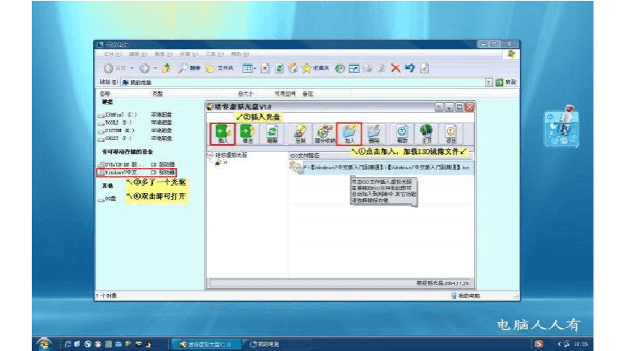Click the blue desktop gadget icon on right
The height and width of the screenshot is (351, 644).
coord(562,126)
